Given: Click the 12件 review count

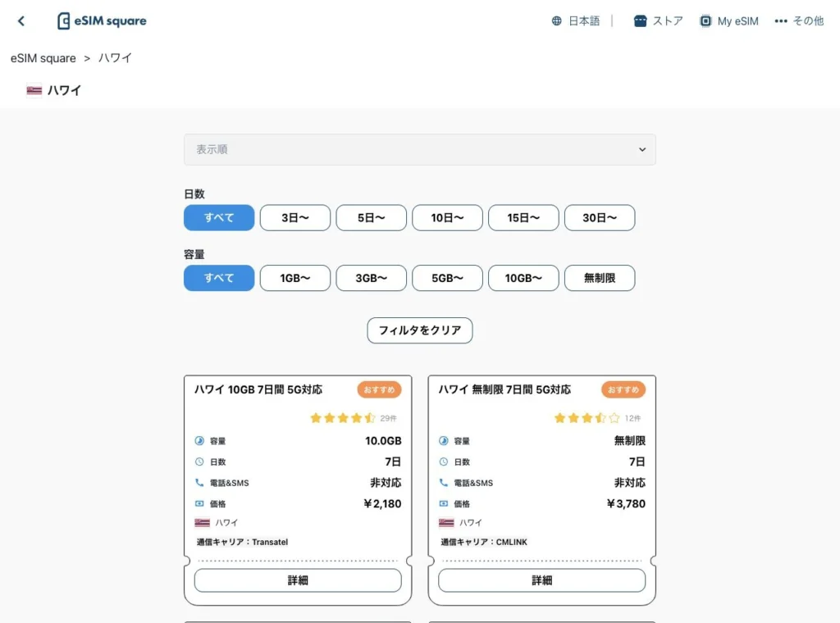Looking at the screenshot, I should tap(632, 418).
